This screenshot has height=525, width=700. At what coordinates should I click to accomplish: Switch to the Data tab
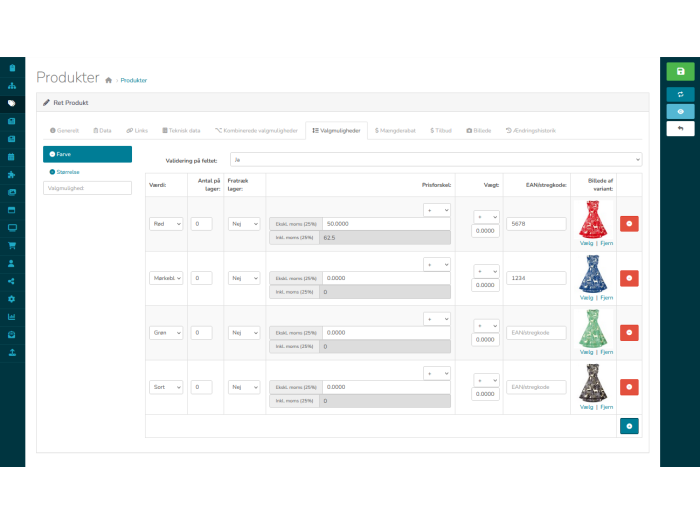(x=102, y=130)
